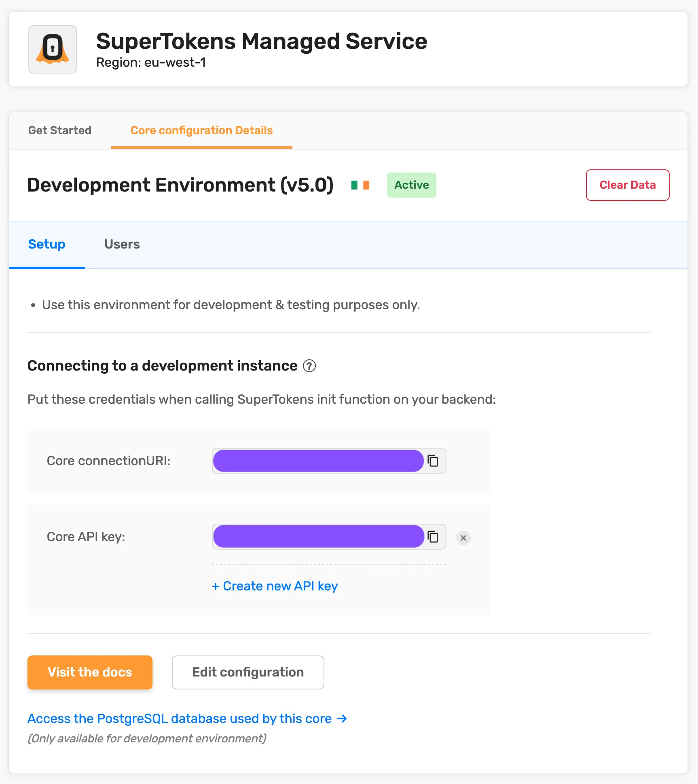Access the PostgreSQL database link

pyautogui.click(x=187, y=719)
